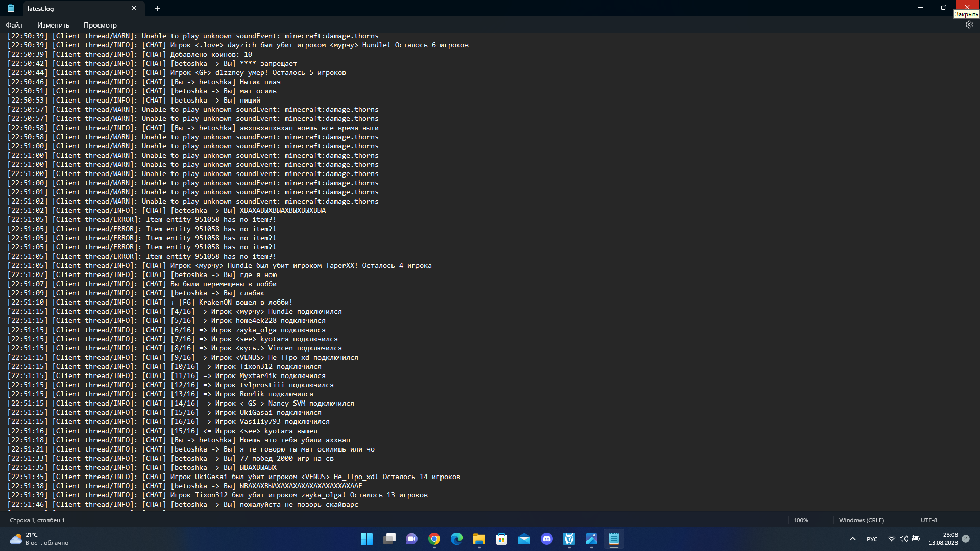Launch Microsoft Edge from taskbar
980x551 pixels.
457,539
